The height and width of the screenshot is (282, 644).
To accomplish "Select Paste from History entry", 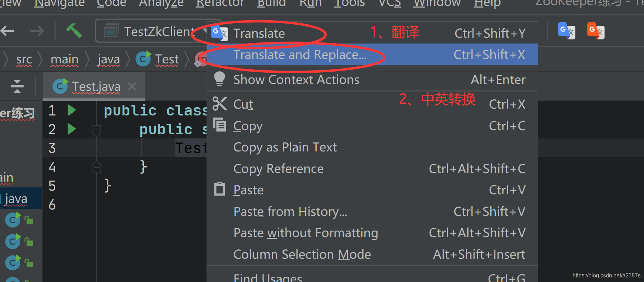I will [x=372, y=211].
